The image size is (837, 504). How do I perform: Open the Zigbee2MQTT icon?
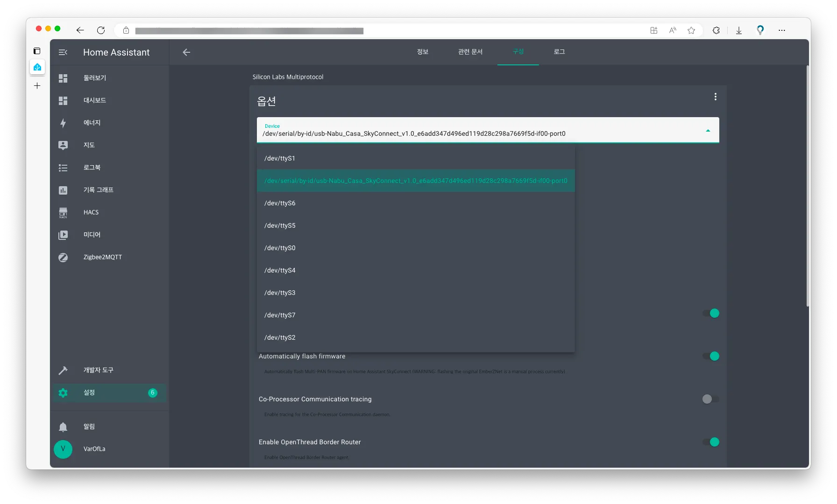click(63, 257)
